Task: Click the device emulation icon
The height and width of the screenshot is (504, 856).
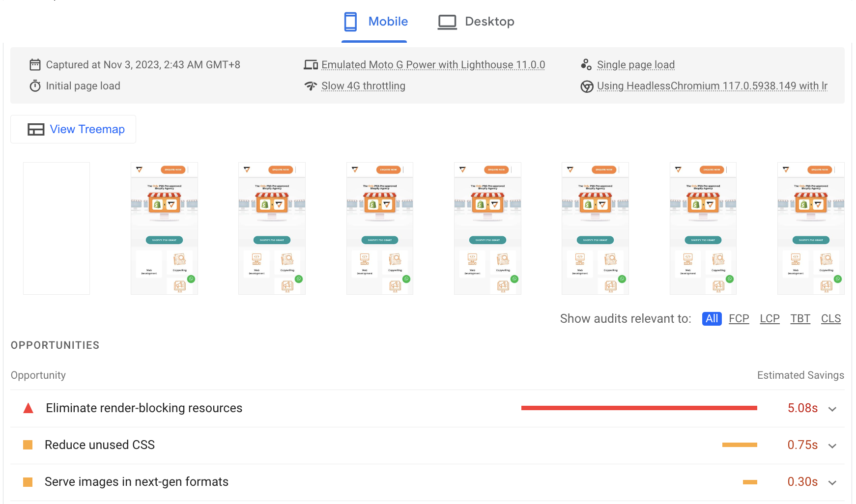Action: [x=311, y=65]
